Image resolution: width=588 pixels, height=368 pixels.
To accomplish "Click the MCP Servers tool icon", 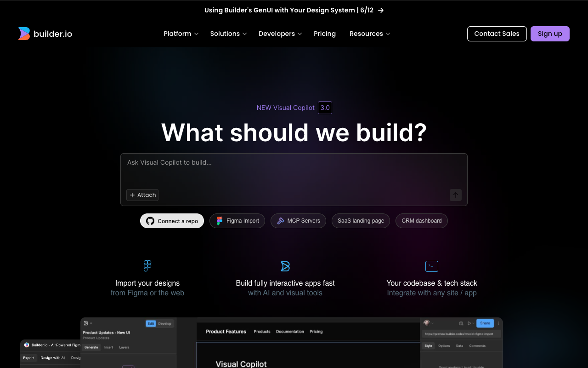I will point(280,221).
